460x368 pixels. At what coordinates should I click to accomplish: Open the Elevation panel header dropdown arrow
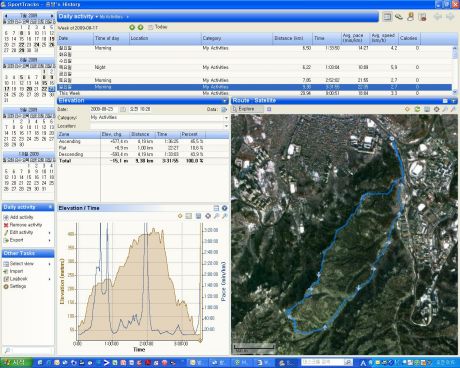tap(225, 101)
